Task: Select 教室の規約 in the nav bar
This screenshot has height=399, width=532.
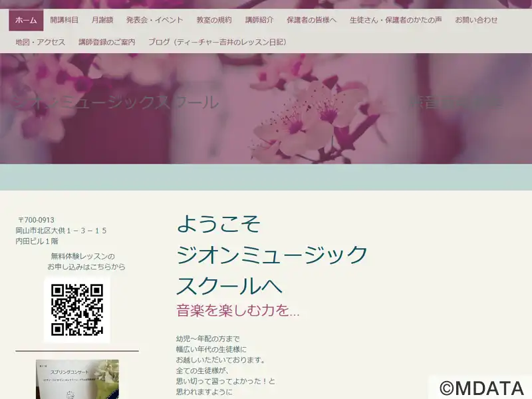Action: [215, 20]
